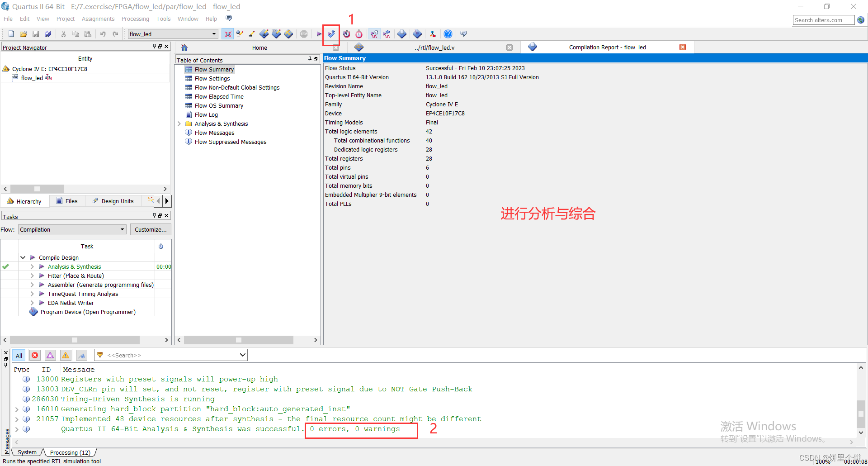Expand the 16010 Generating hard_block message
Screen dimensions: 868x466
tap(17, 409)
